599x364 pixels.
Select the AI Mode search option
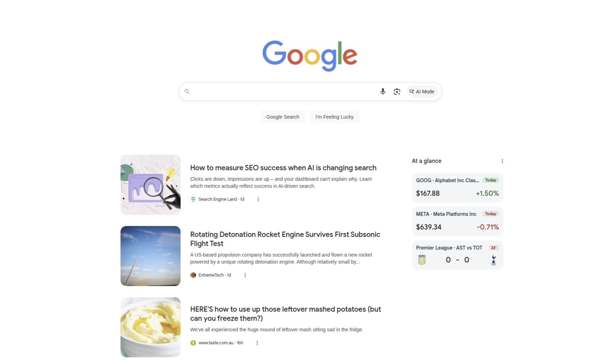(x=422, y=91)
